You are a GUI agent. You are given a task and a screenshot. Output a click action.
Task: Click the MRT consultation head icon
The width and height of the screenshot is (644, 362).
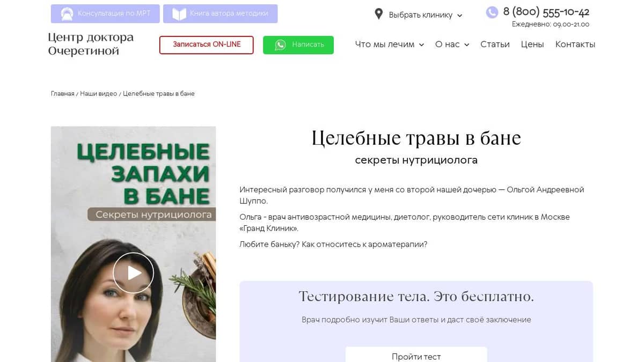[67, 14]
